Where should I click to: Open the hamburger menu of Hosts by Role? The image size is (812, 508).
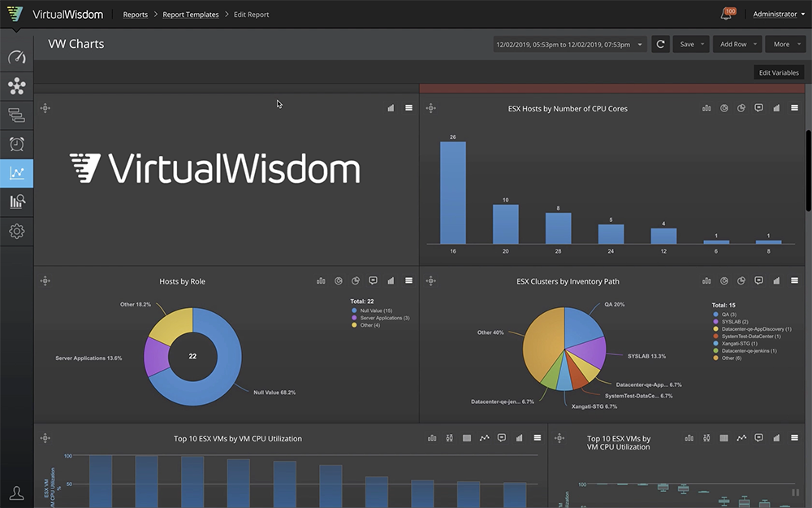click(x=408, y=280)
